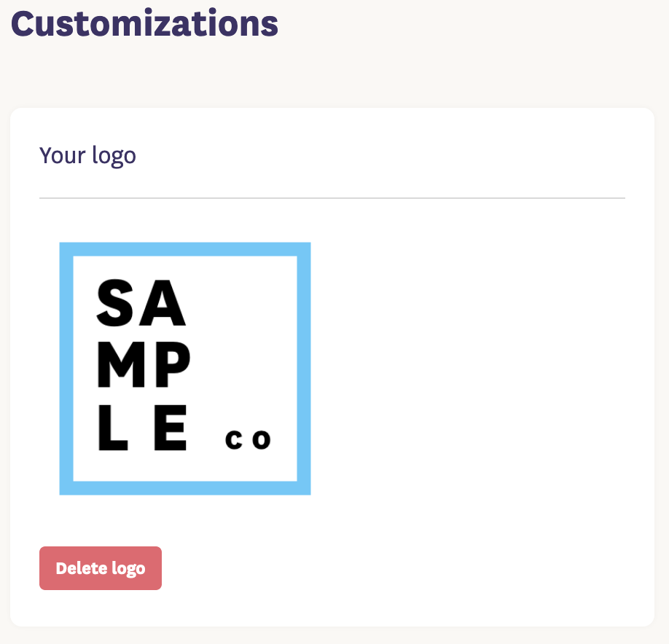The height and width of the screenshot is (644, 669).
Task: Click the Customizations page heading
Action: (x=144, y=23)
